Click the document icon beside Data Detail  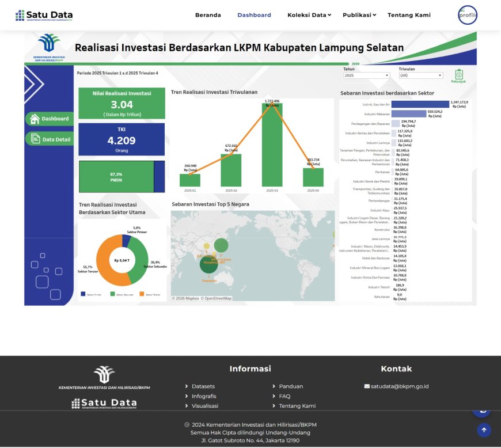(x=35, y=139)
